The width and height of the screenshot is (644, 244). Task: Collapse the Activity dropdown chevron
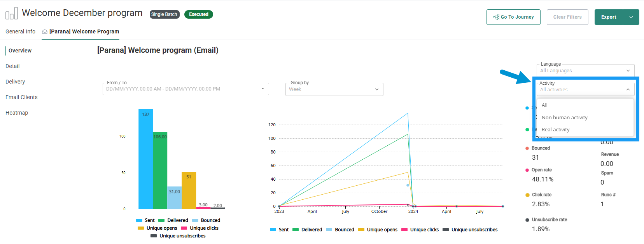point(628,89)
